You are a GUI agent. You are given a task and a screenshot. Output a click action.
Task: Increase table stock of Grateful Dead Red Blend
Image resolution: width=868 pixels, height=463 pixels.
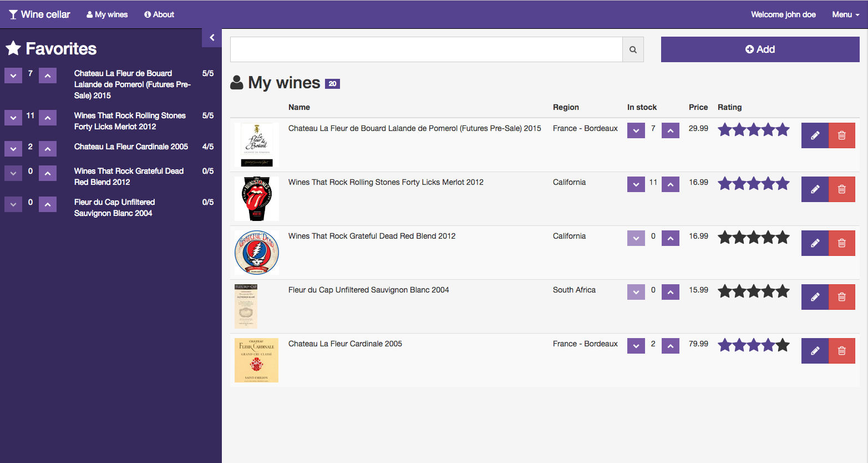[x=671, y=238]
